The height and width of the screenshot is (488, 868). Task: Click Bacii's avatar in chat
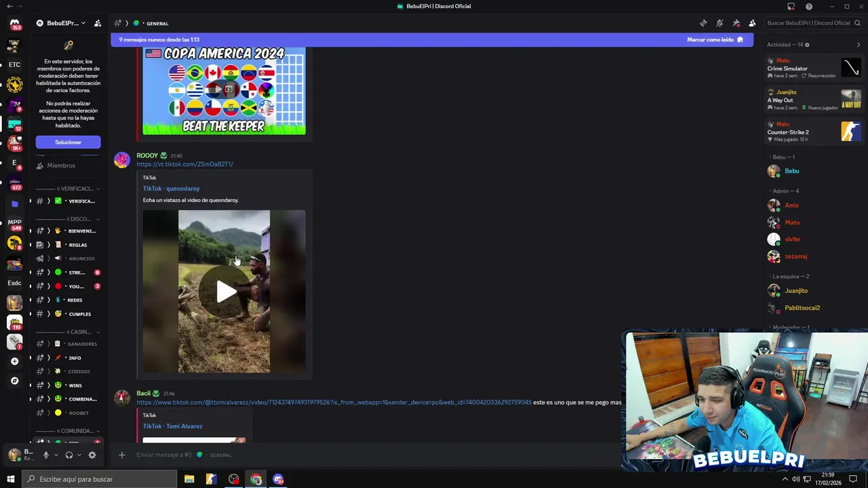[x=122, y=398]
